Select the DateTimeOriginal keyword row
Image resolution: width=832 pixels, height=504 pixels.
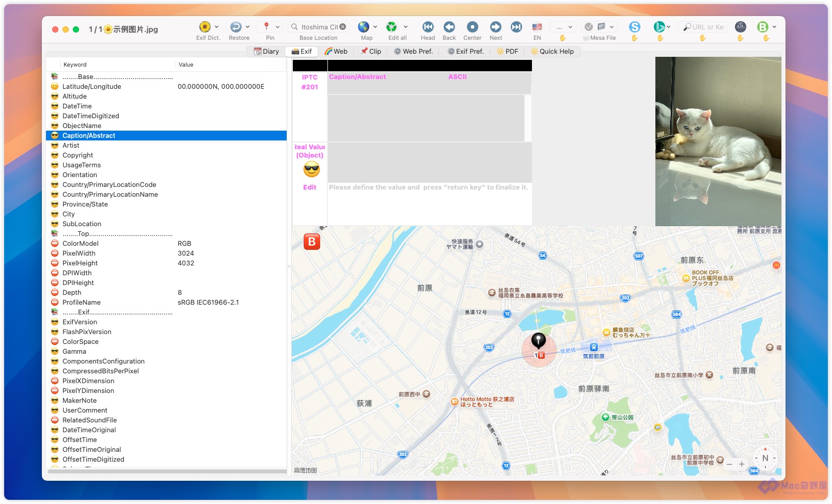[166, 430]
